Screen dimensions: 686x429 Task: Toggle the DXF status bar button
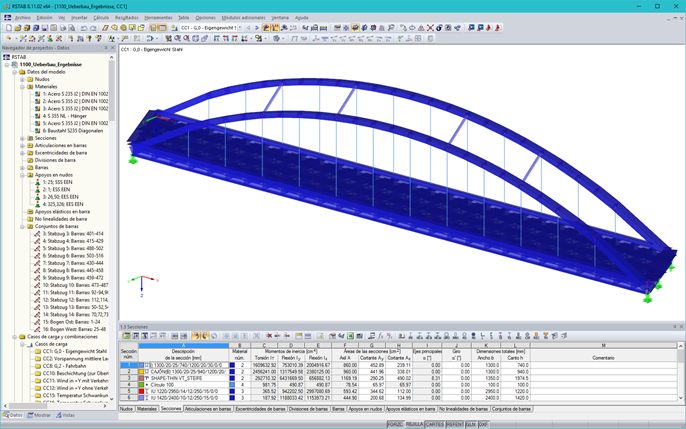483,425
